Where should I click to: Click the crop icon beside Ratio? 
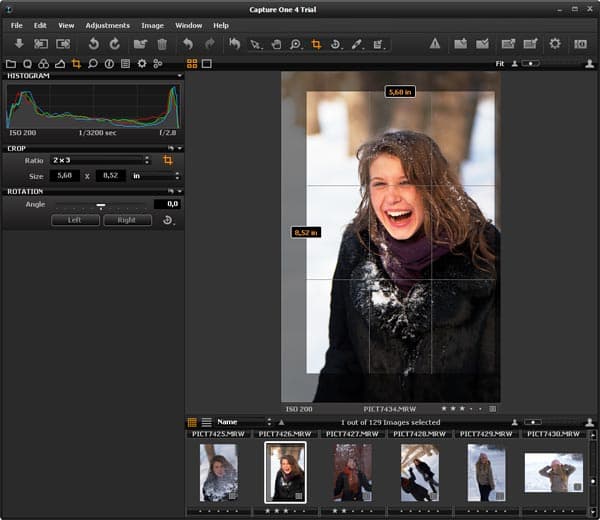pos(168,160)
